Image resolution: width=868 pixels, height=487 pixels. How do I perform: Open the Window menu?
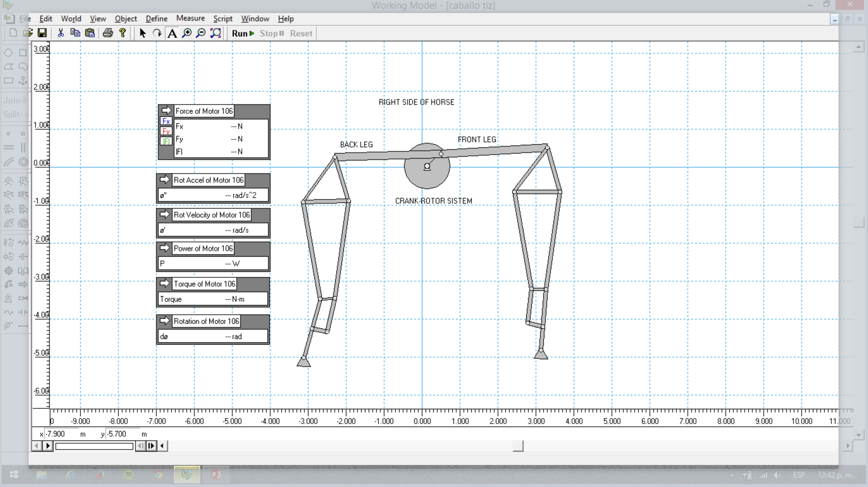255,19
